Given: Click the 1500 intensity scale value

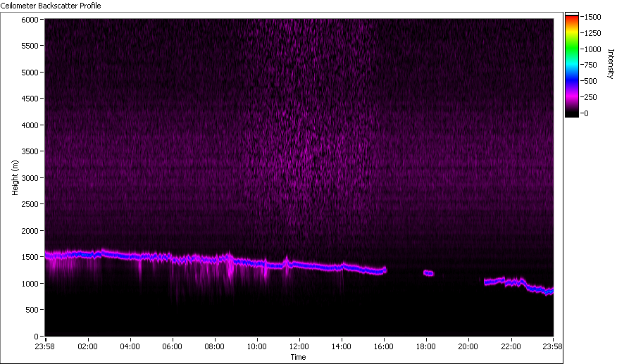Looking at the screenshot, I should pyautogui.click(x=593, y=17).
